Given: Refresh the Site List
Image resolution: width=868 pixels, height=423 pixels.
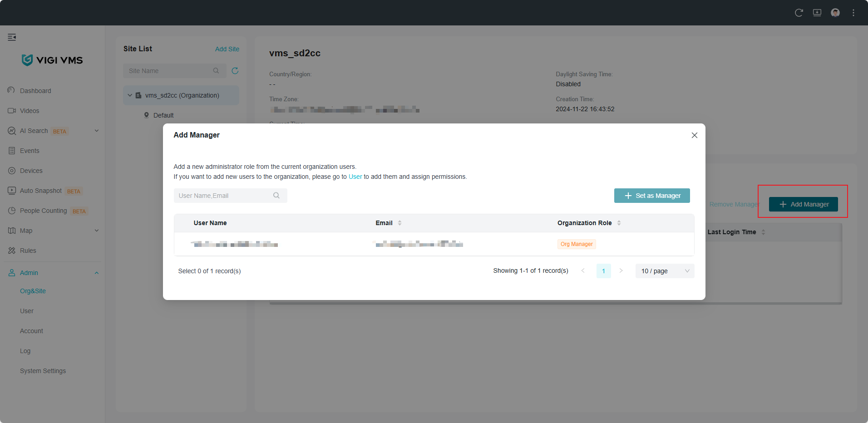Looking at the screenshot, I should pos(235,71).
